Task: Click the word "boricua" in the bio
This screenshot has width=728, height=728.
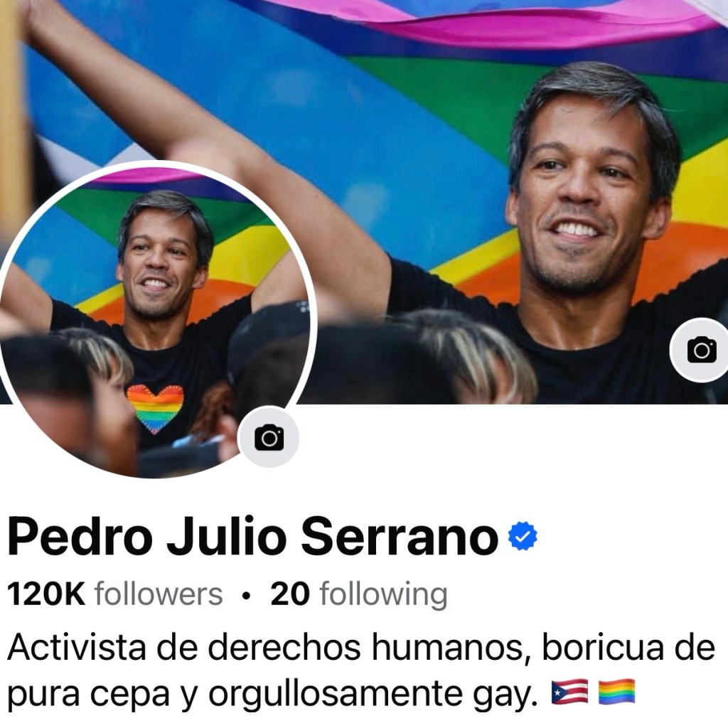Action: coord(603,646)
